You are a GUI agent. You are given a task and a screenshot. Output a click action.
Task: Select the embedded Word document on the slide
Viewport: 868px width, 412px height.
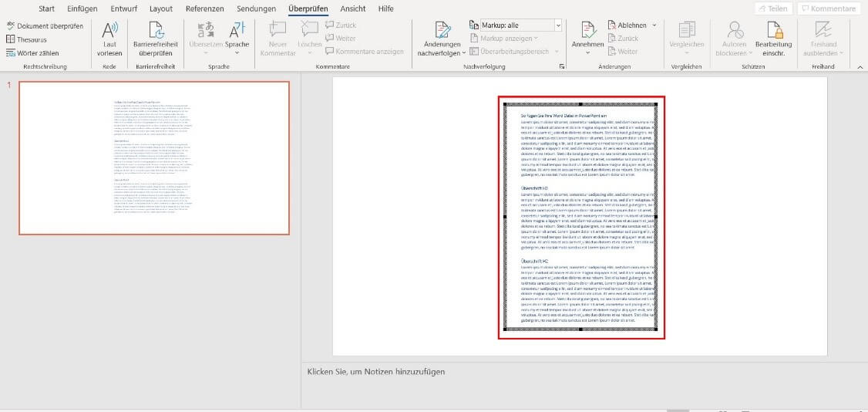pyautogui.click(x=580, y=217)
